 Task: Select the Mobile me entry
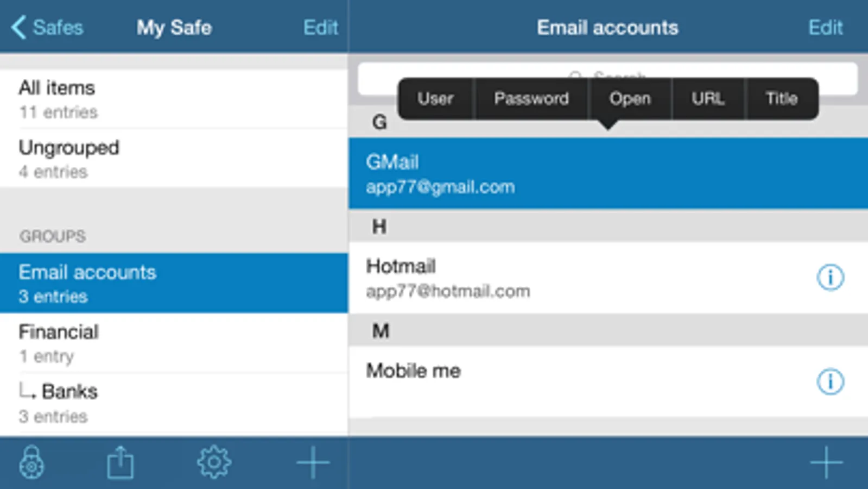(x=608, y=381)
